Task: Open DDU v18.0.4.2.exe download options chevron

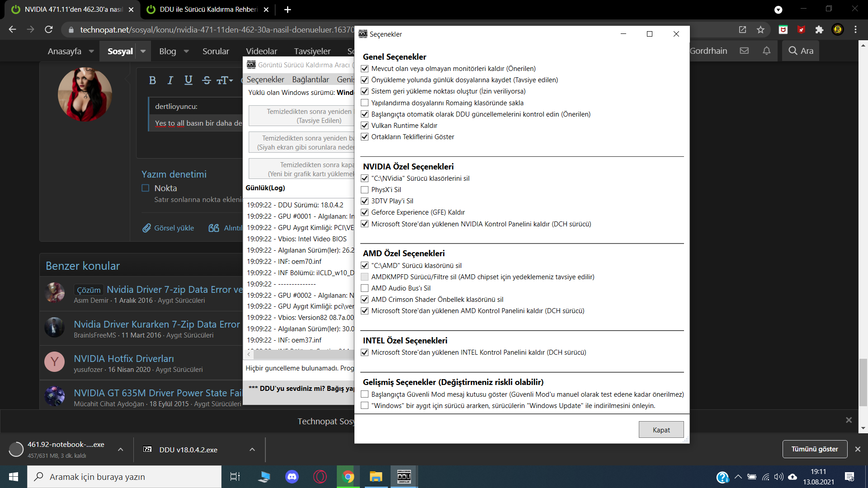Action: point(252,450)
